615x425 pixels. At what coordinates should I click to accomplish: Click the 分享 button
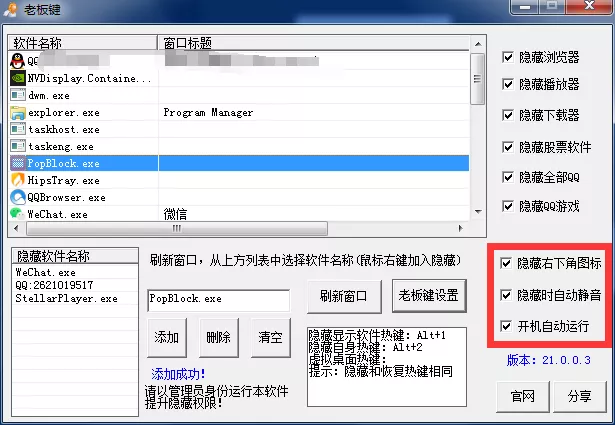(x=579, y=396)
